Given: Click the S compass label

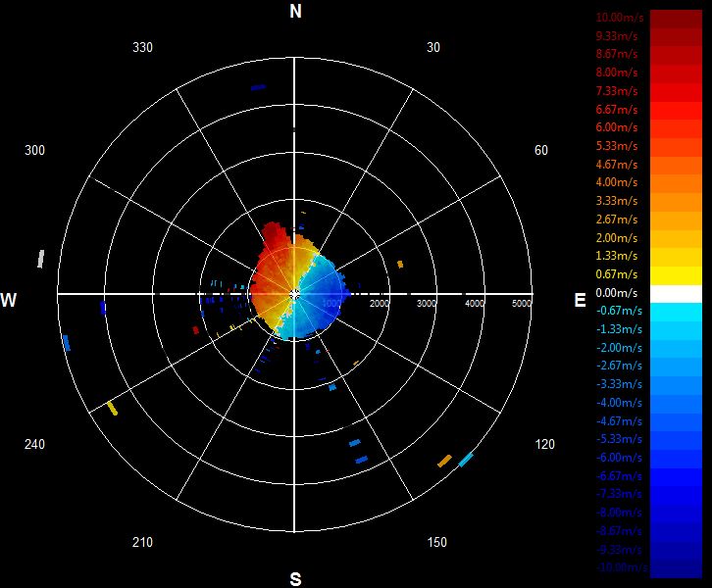Looking at the screenshot, I should coord(295,579).
